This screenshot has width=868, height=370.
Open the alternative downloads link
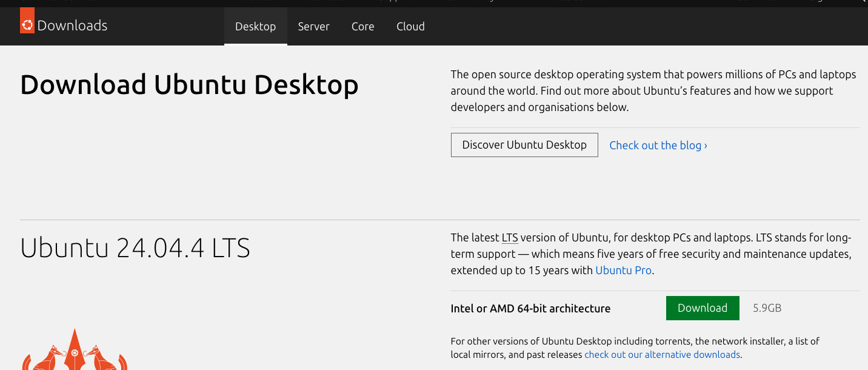coord(662,355)
